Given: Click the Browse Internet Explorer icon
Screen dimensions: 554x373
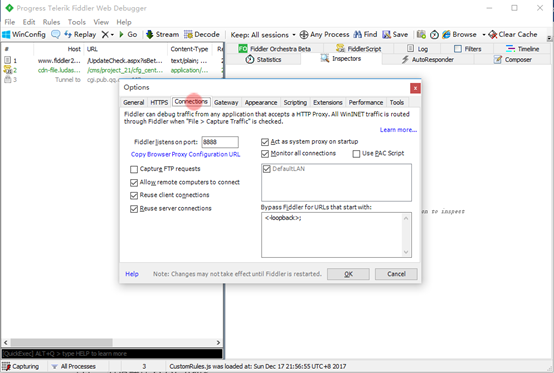Looking at the screenshot, I should point(447,35).
